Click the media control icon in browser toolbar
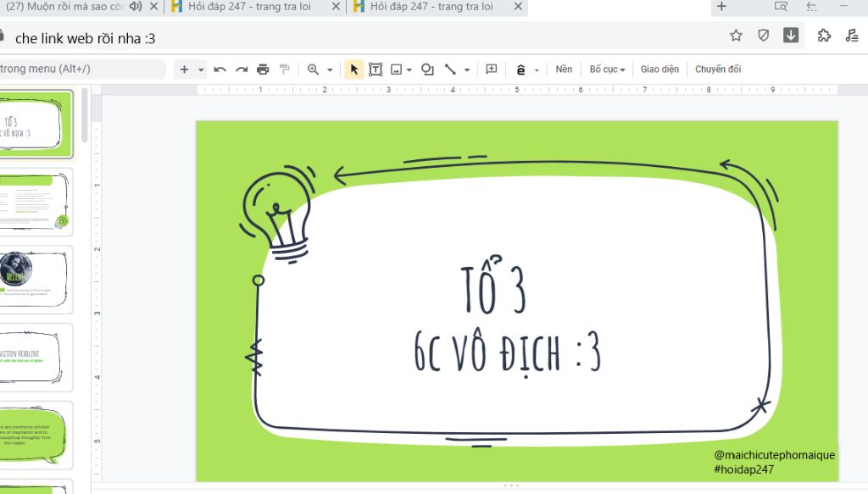The image size is (868, 494). (x=852, y=36)
